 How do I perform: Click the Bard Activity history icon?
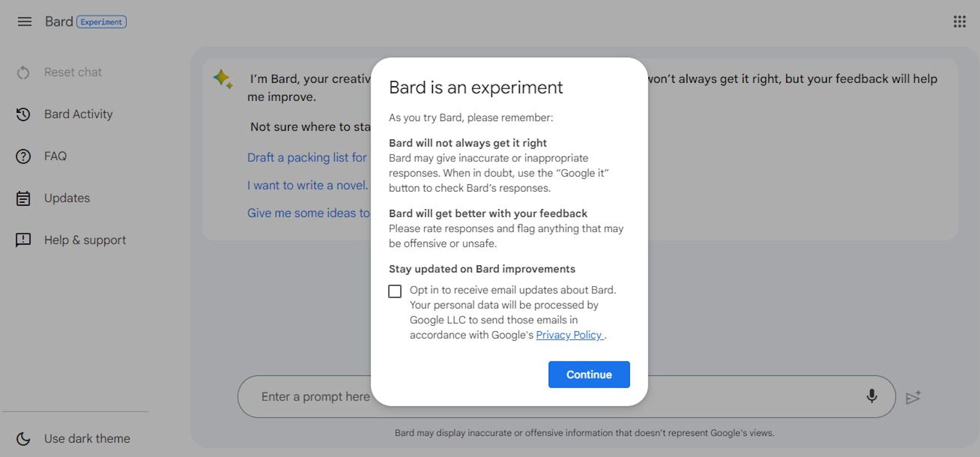point(23,114)
